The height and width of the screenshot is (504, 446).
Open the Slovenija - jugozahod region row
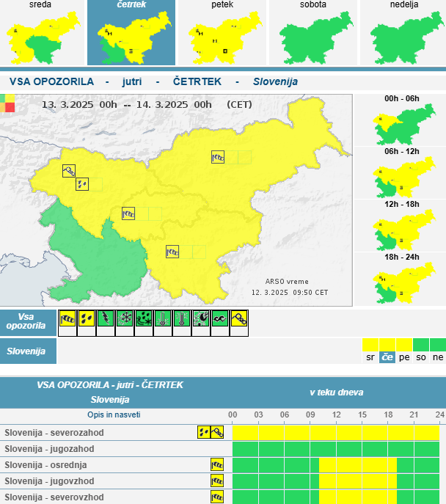tap(44, 448)
